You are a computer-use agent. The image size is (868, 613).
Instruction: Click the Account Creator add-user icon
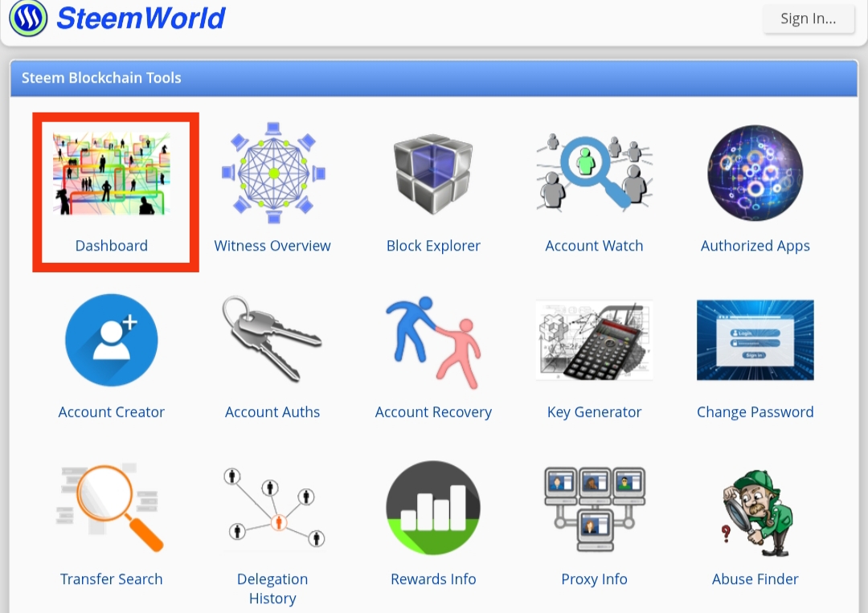coord(111,340)
